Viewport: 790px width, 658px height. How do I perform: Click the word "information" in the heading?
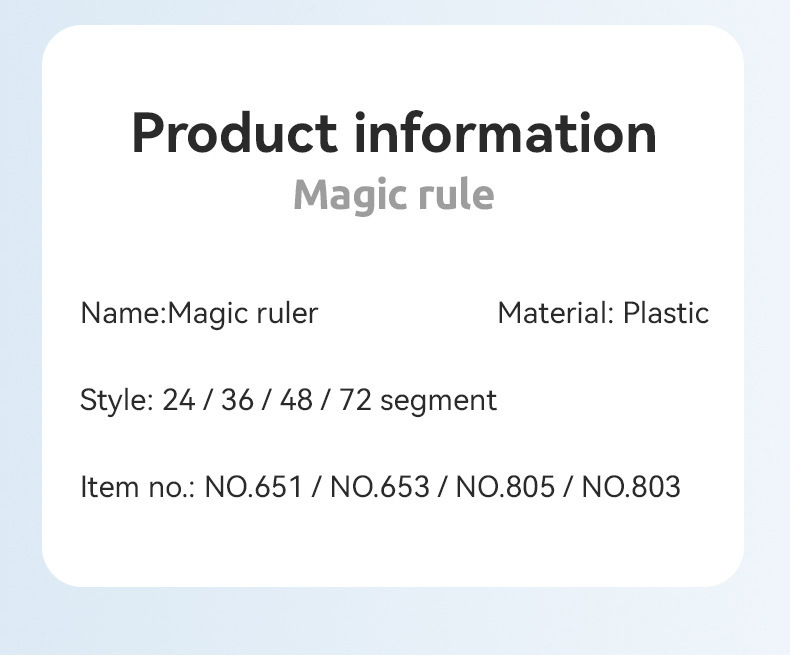click(x=507, y=133)
